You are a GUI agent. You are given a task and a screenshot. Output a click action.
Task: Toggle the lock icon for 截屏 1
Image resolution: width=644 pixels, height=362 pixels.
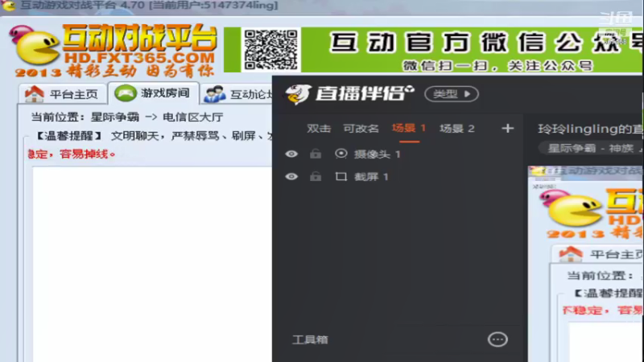316,176
